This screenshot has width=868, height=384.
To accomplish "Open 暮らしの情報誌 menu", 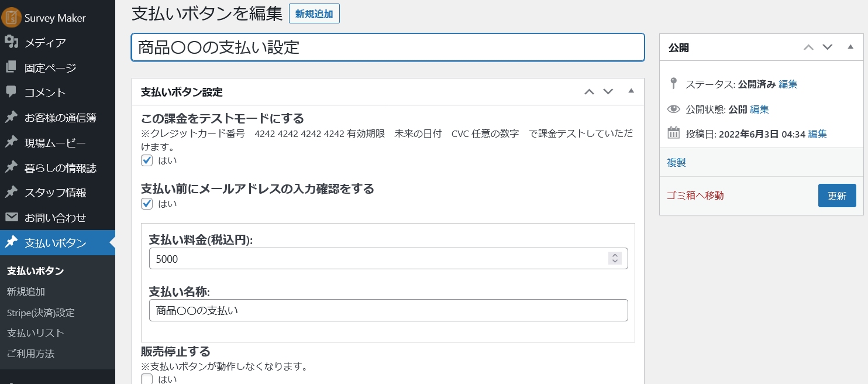I will coord(57,167).
